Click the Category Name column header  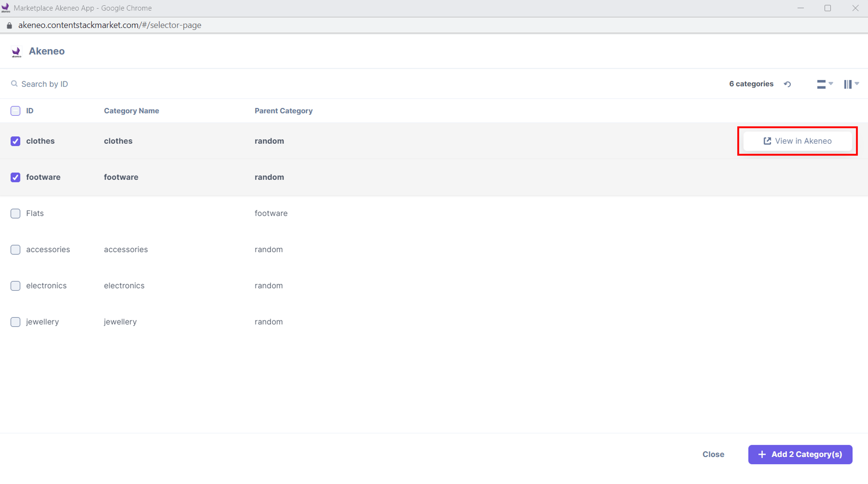click(131, 111)
